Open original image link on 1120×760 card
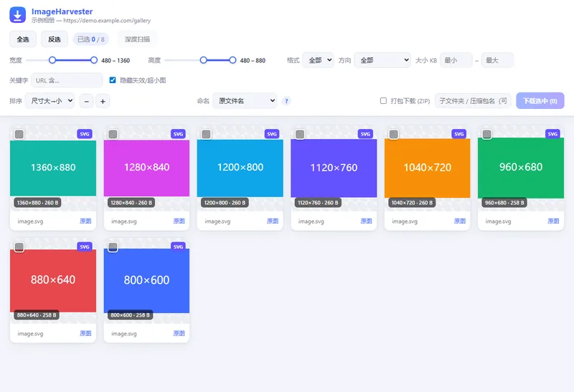 click(x=366, y=221)
